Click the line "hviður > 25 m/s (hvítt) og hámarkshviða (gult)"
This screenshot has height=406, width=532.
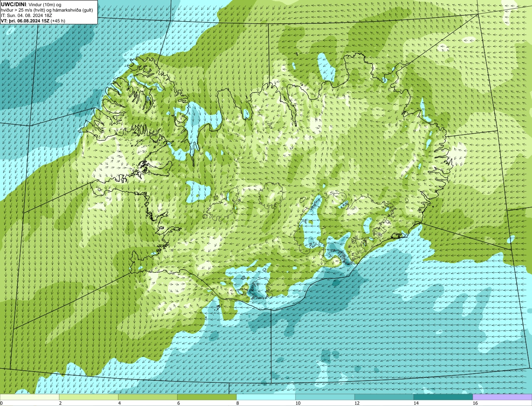click(47, 10)
